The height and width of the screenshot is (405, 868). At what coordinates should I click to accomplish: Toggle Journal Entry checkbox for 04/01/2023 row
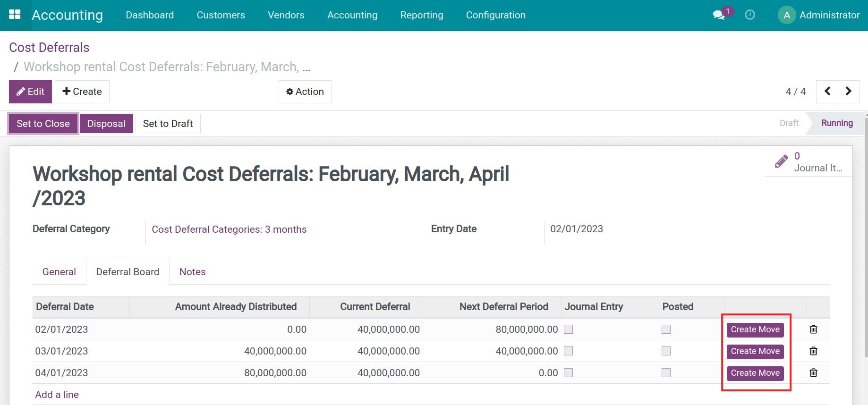coord(569,373)
